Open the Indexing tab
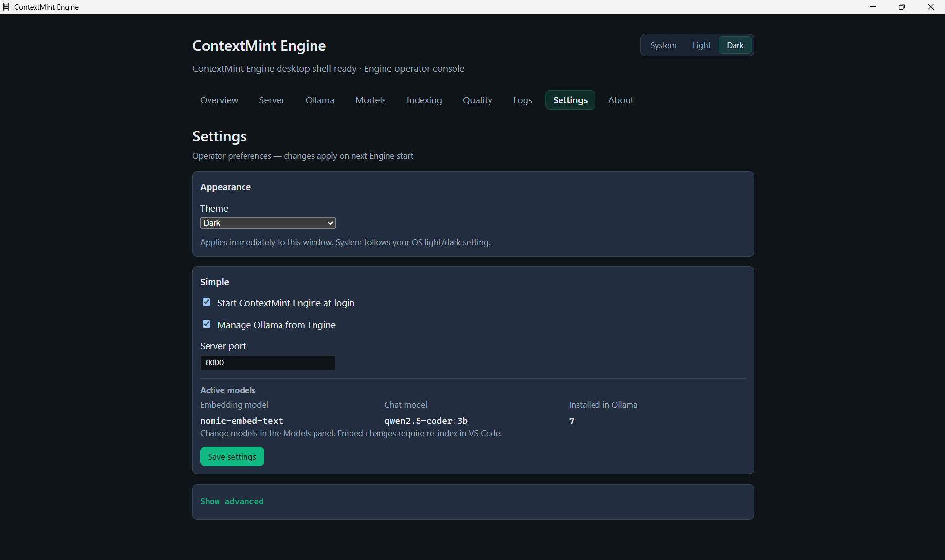Screen dimensions: 945x560 [x=424, y=100]
